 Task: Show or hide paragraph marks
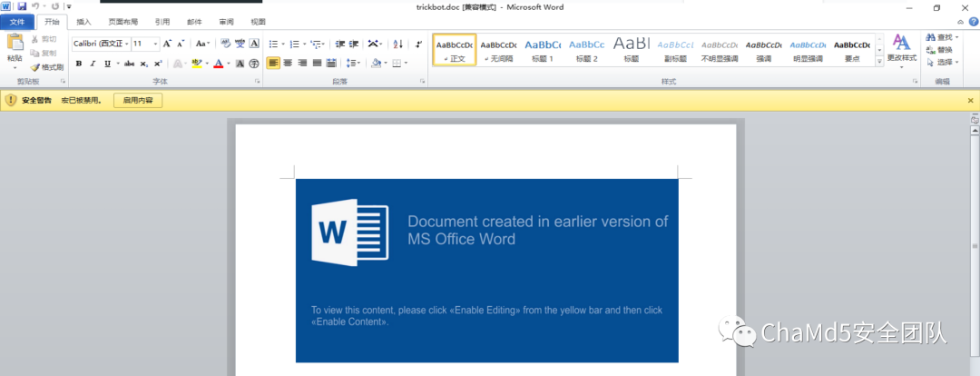[x=418, y=44]
